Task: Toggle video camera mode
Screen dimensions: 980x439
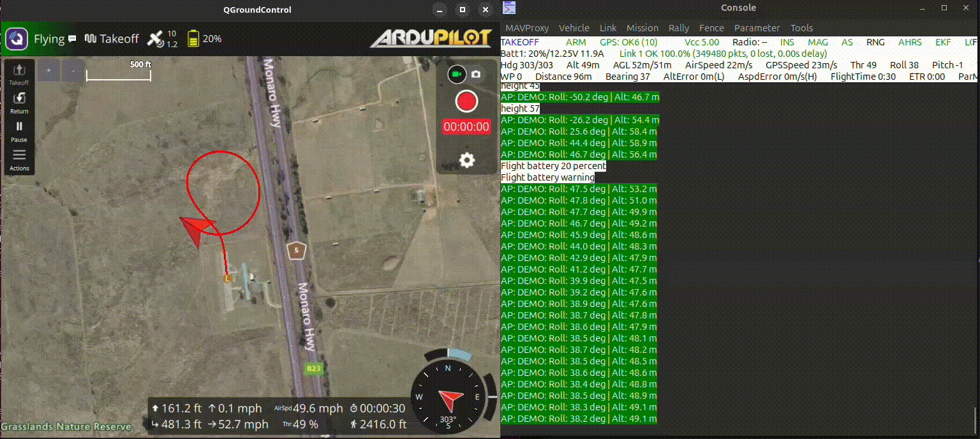Action: [x=456, y=74]
